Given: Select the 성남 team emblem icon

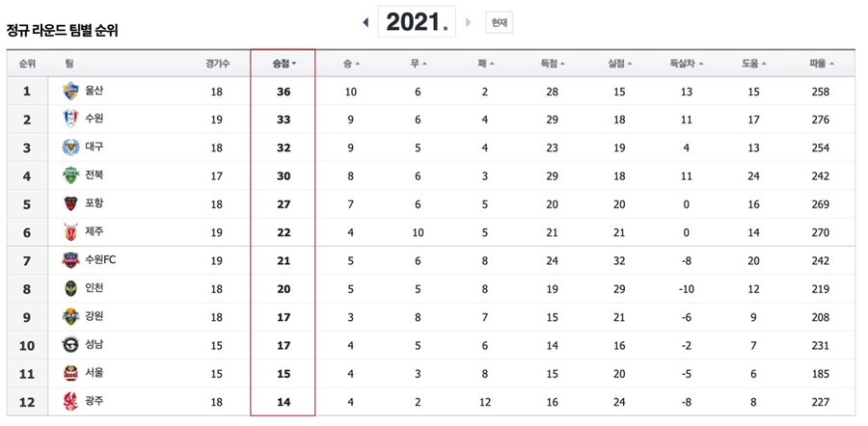Looking at the screenshot, I should click(70, 345).
